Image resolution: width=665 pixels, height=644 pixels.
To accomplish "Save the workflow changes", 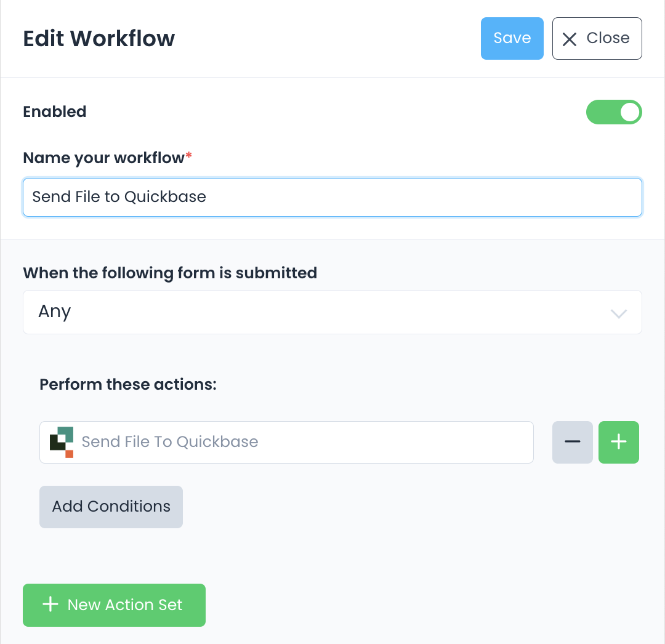I will (x=512, y=38).
